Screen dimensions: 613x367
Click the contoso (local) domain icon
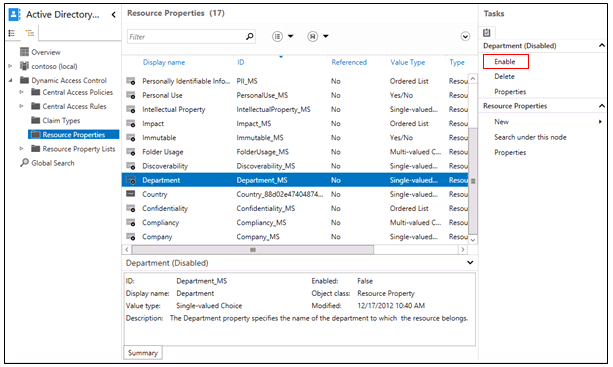click(24, 66)
